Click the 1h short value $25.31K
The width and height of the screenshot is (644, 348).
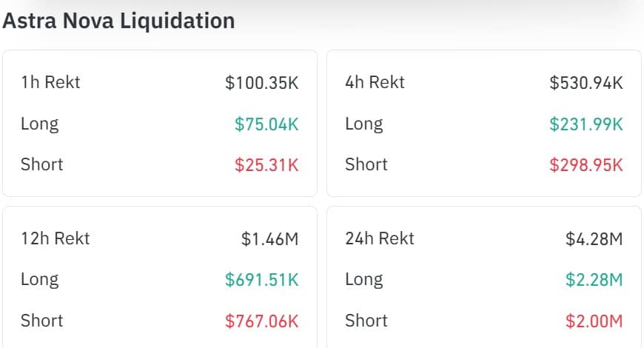coord(266,164)
